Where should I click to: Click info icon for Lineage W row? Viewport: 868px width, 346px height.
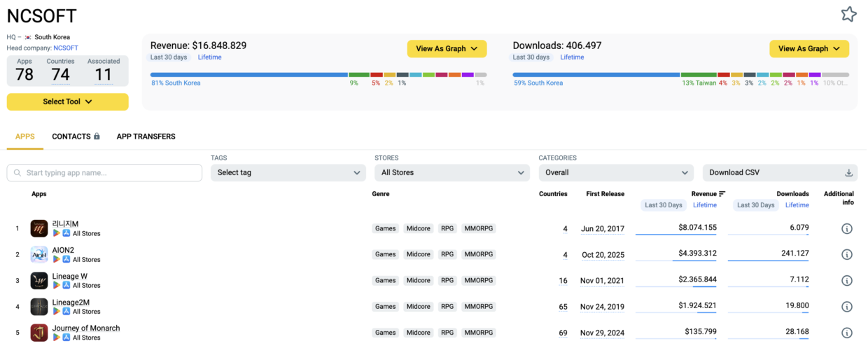(x=846, y=281)
